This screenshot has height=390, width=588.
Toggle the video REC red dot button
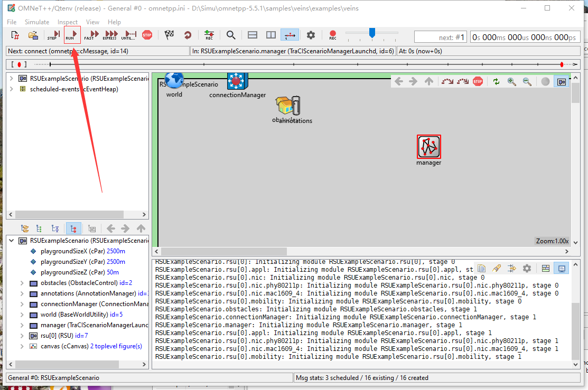[333, 35]
